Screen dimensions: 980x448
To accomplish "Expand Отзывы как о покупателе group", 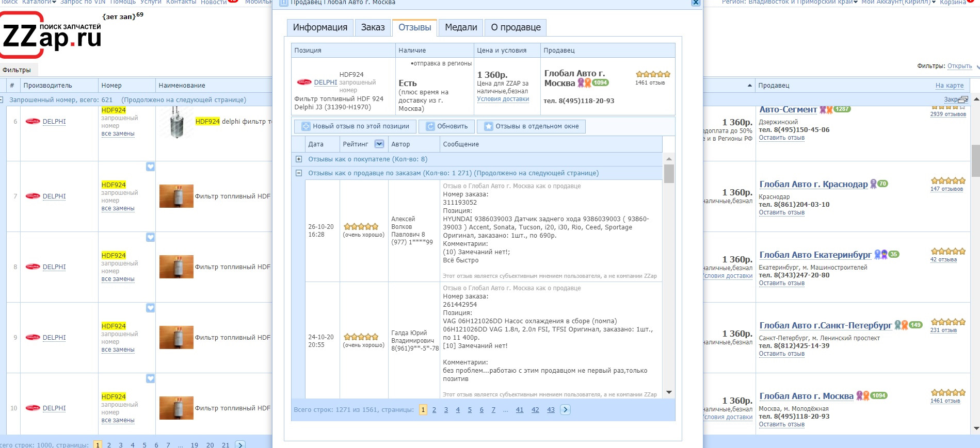I will click(299, 159).
